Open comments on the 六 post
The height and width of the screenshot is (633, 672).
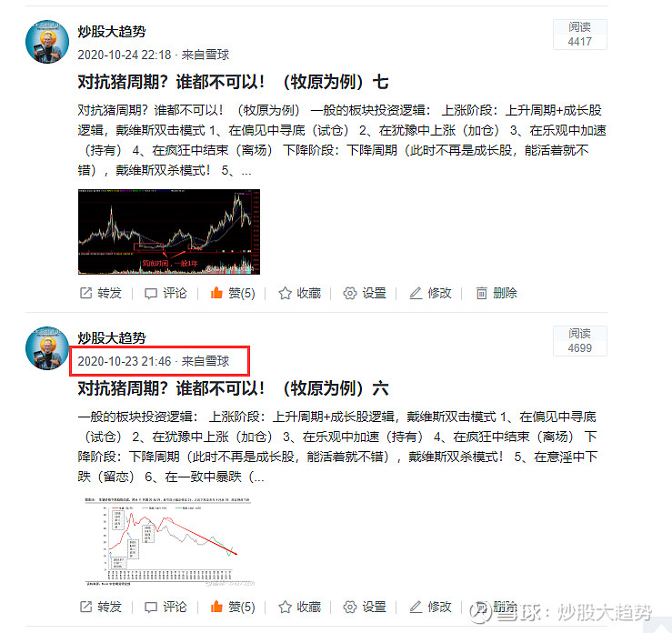[165, 607]
